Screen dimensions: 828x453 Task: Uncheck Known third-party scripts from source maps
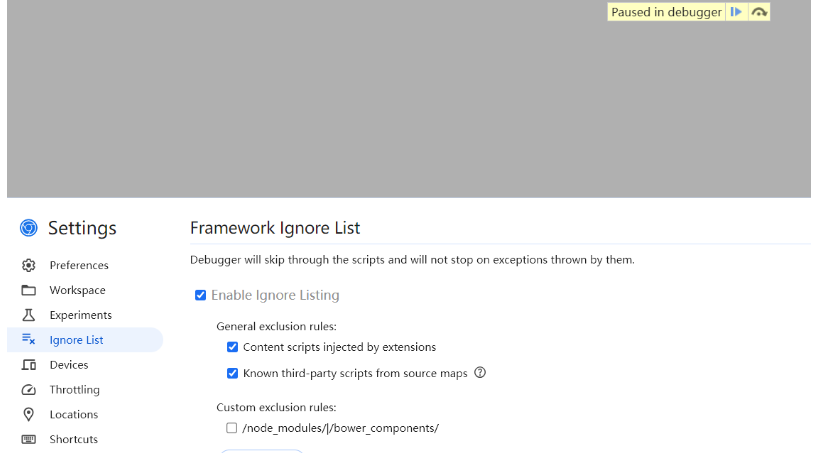coord(232,373)
